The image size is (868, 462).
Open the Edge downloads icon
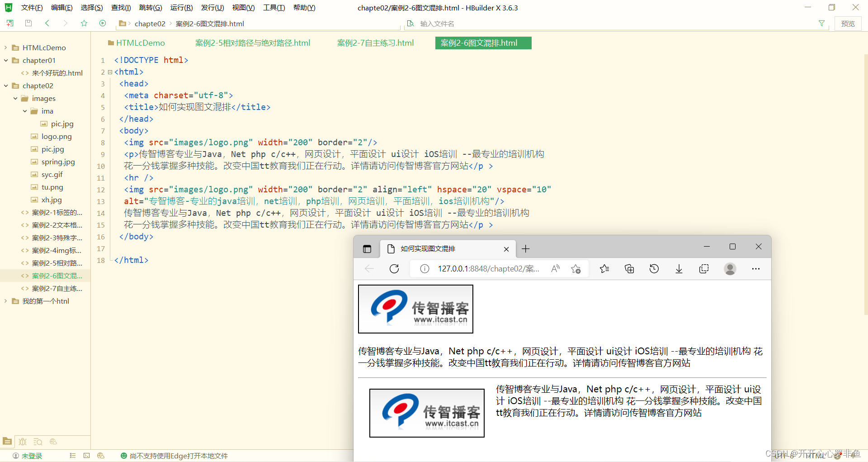tap(679, 269)
